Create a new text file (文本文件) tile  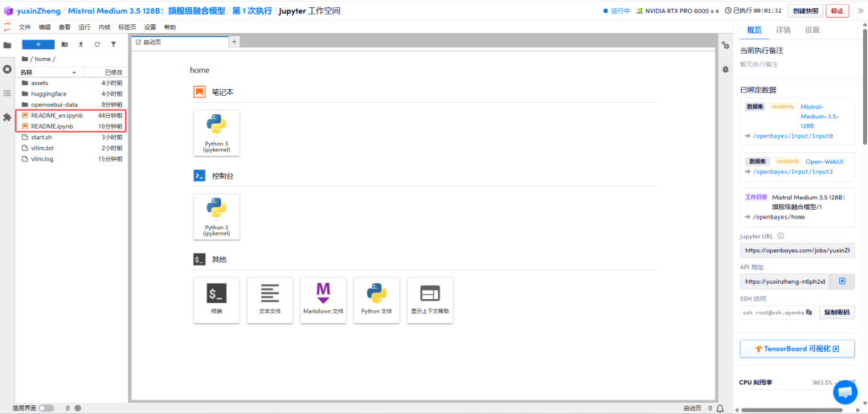269,300
